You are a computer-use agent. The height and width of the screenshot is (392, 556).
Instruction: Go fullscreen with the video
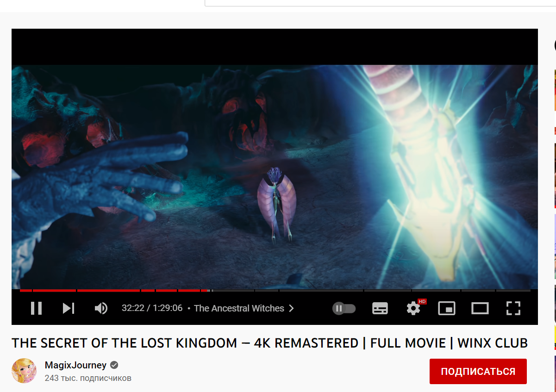tap(513, 308)
